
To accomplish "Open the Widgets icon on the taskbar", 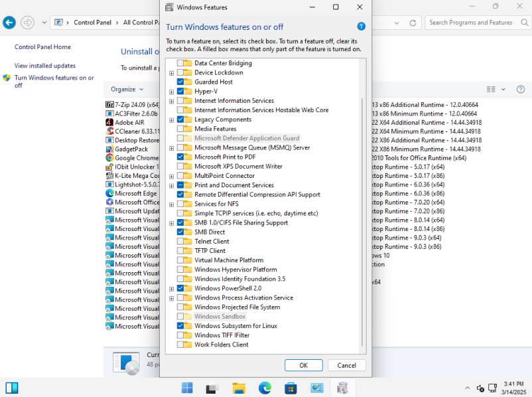I will click(x=12, y=388).
